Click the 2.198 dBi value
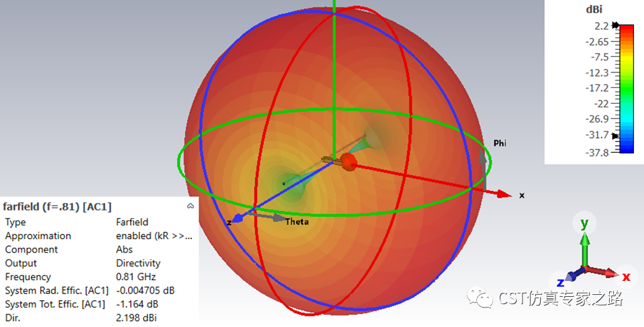The width and height of the screenshot is (644, 327). 136,318
